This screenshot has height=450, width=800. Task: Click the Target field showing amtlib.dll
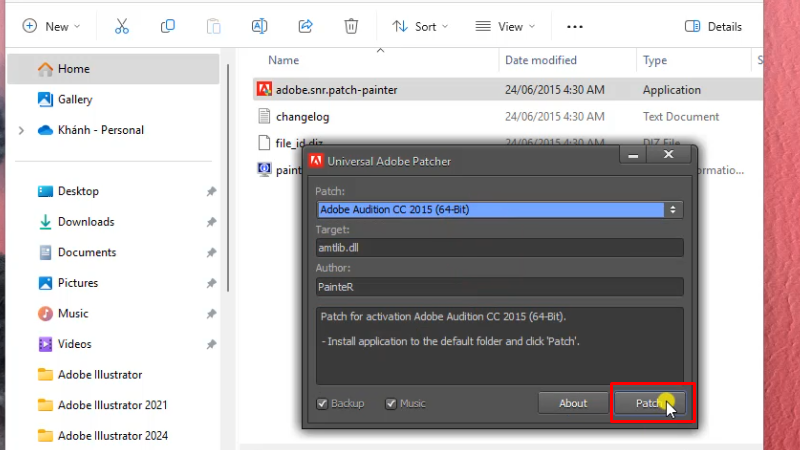pyautogui.click(x=499, y=248)
